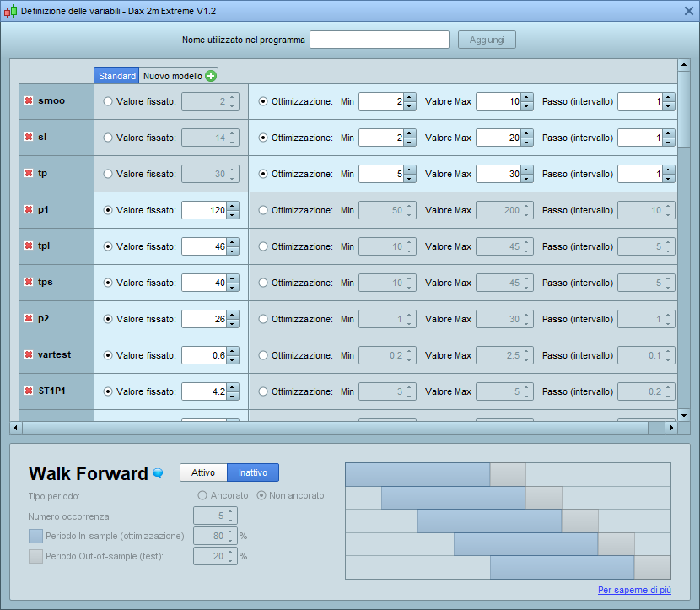Click the In-sample blue color swatch
The width and height of the screenshot is (700, 610).
35,536
